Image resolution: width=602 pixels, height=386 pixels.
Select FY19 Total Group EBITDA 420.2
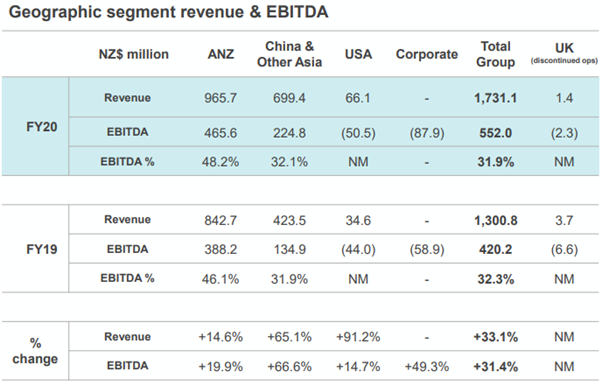pos(495,249)
